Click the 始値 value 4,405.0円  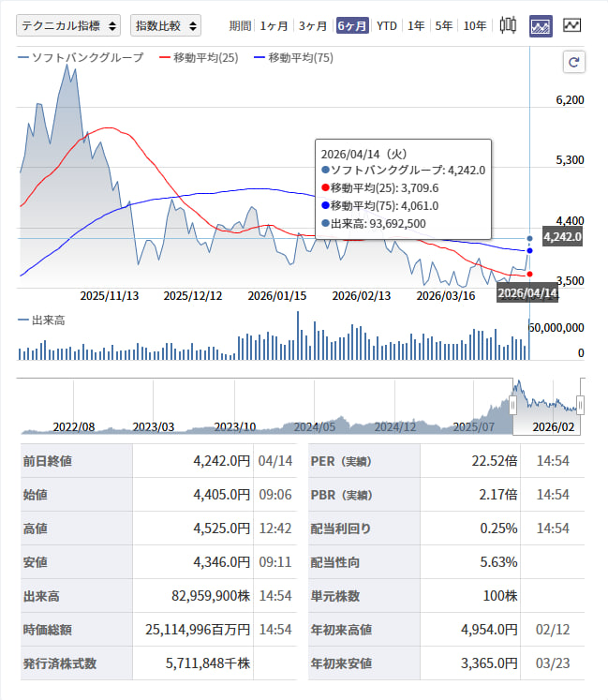(222, 495)
